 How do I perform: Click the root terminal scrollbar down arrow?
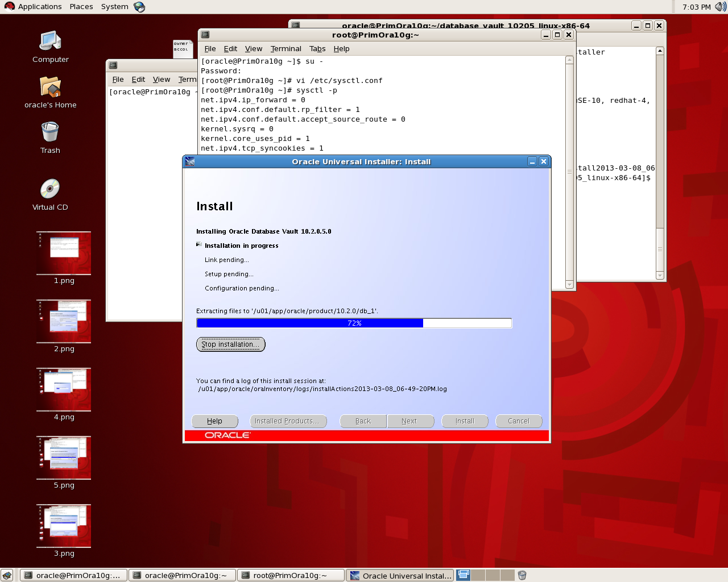[x=569, y=284]
